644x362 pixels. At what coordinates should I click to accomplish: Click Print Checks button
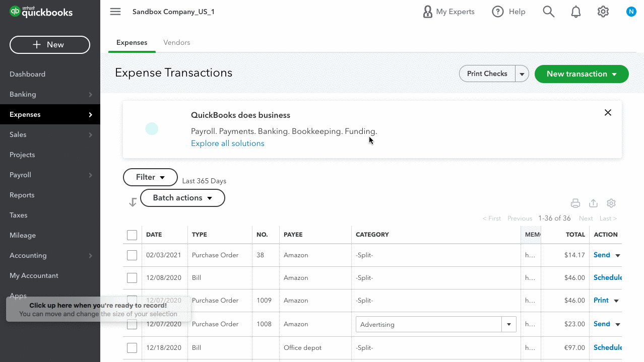coord(487,74)
